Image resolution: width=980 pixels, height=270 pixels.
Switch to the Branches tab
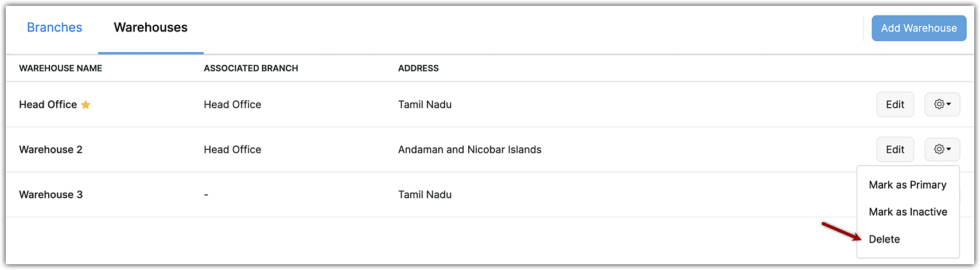coord(55,28)
